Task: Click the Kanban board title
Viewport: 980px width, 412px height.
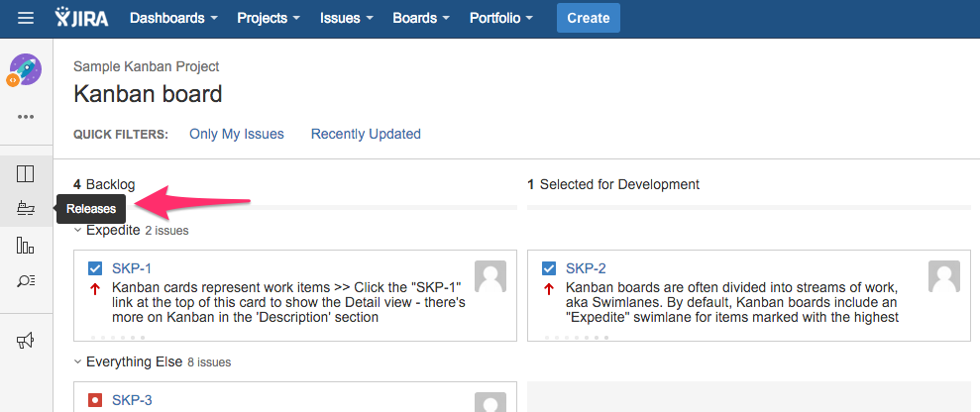Action: [x=148, y=94]
